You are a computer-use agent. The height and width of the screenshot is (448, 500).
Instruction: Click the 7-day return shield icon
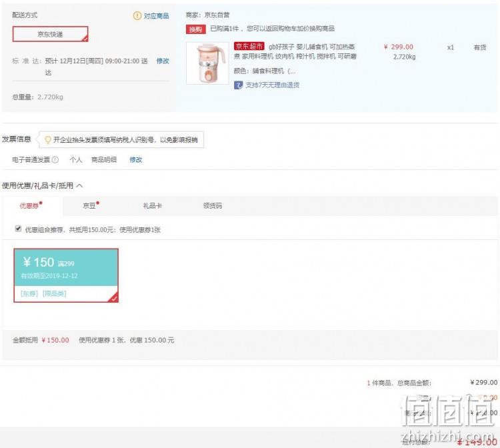point(238,85)
